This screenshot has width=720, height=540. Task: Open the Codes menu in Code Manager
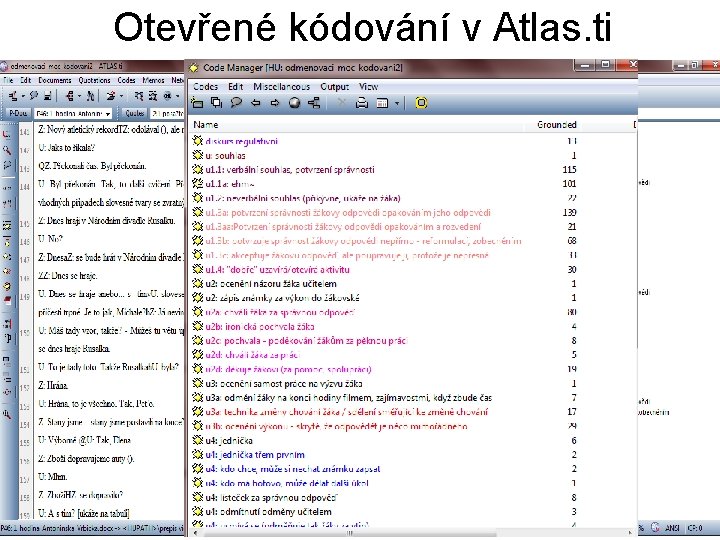coord(205,87)
